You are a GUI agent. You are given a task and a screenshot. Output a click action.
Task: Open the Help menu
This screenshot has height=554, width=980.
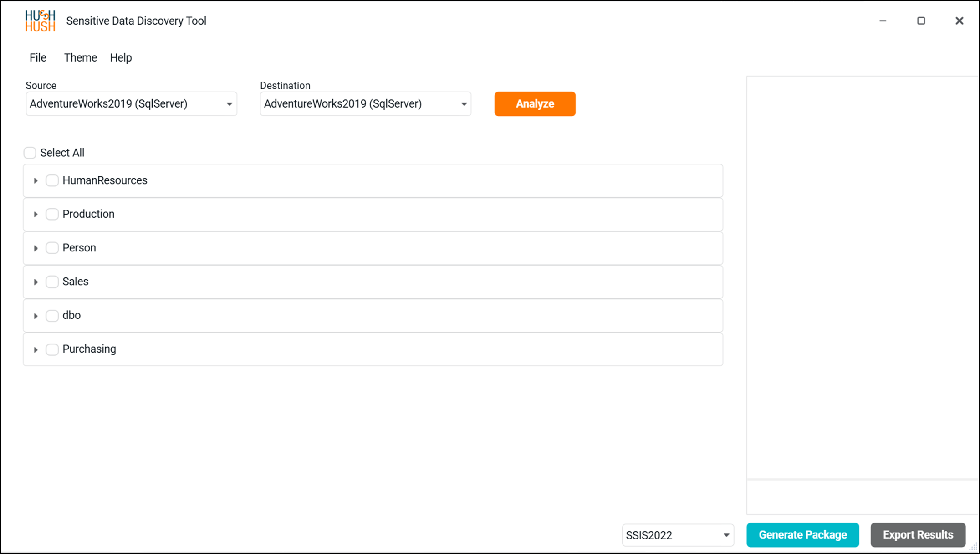121,57
